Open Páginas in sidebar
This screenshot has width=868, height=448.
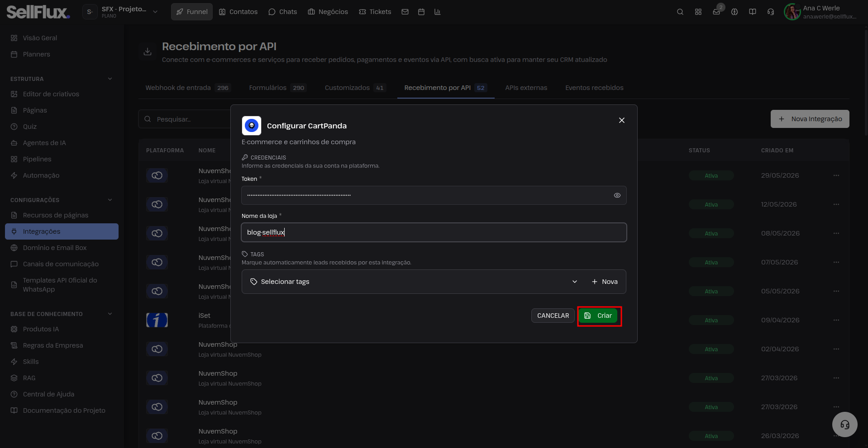point(62,110)
